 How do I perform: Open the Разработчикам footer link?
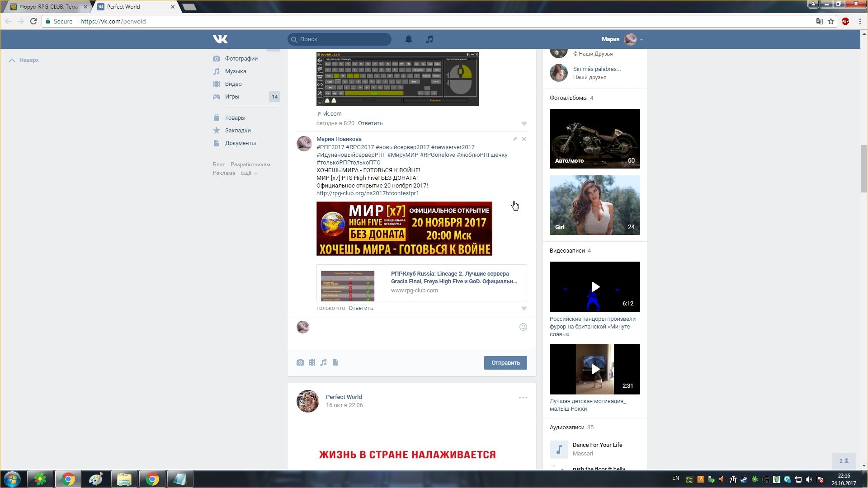point(250,164)
